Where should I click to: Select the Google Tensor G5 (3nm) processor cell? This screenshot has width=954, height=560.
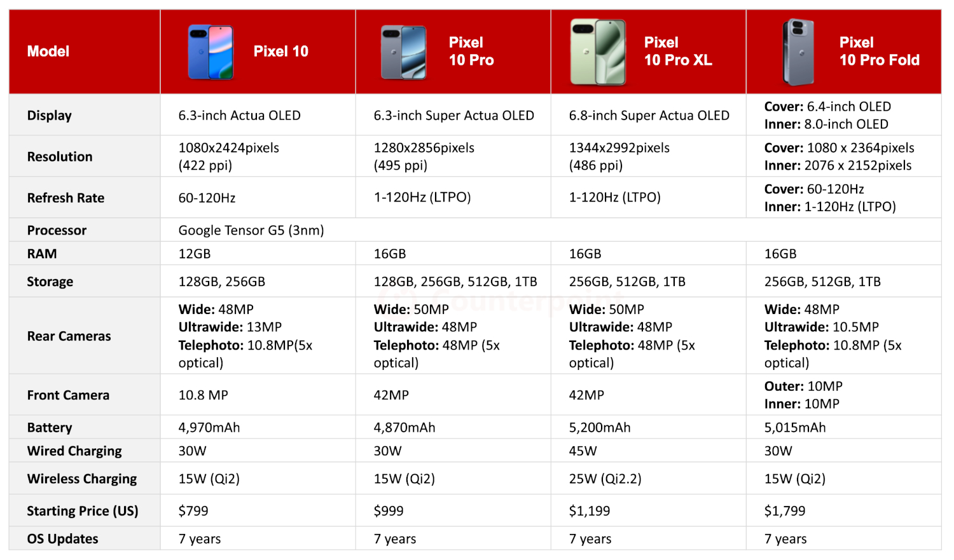[251, 230]
